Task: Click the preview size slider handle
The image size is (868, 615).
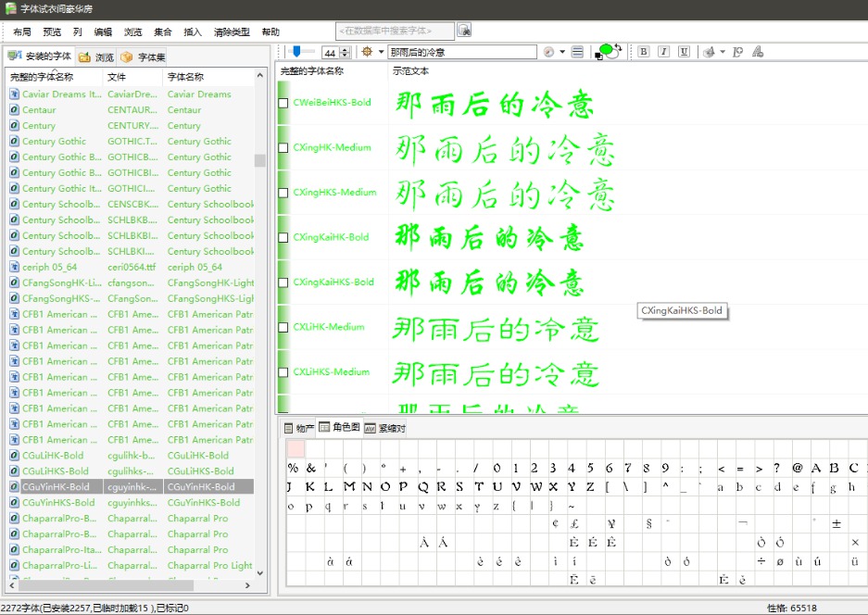Action: point(296,51)
